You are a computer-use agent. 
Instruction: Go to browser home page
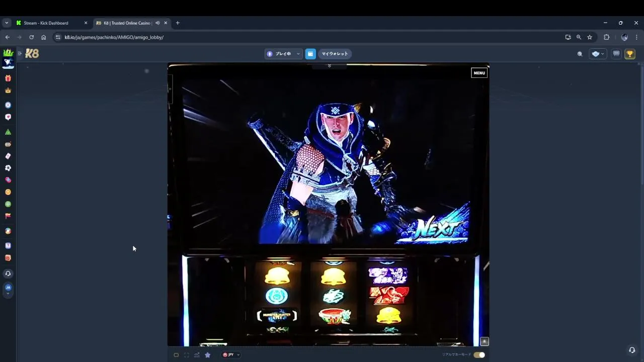[x=43, y=37]
